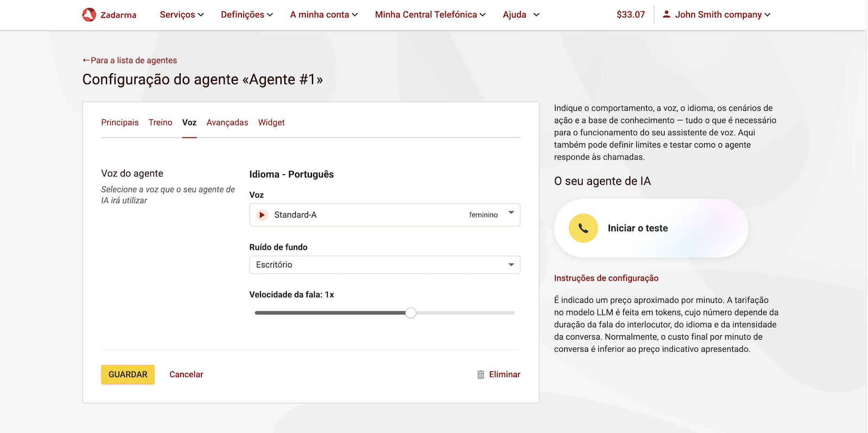
Task: Click the Idioma - Português heading
Action: tap(291, 174)
